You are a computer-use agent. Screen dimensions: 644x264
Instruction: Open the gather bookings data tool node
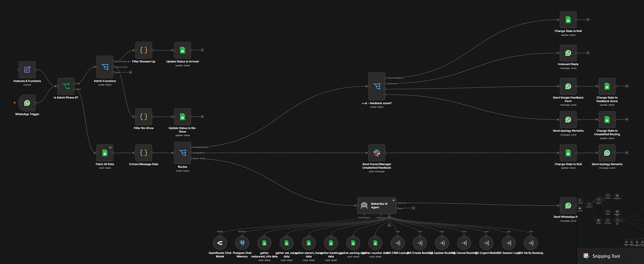tap(331, 243)
